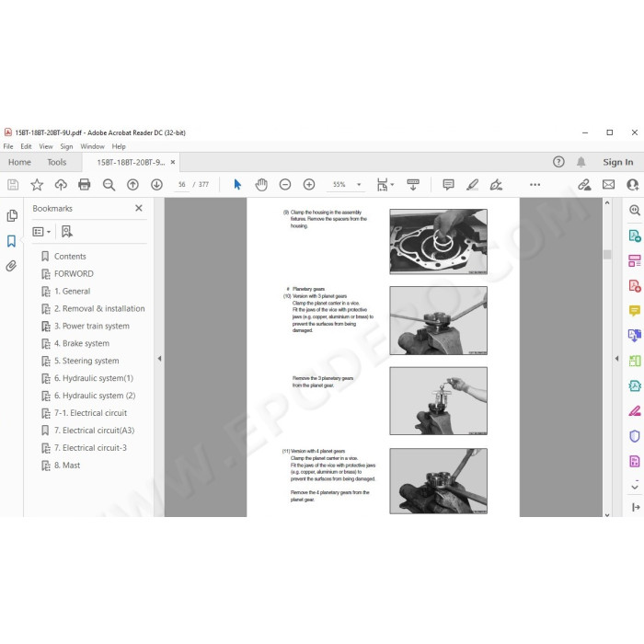Viewport: 644px width, 644px height.
Task: Click the Sign In button
Action: click(617, 162)
